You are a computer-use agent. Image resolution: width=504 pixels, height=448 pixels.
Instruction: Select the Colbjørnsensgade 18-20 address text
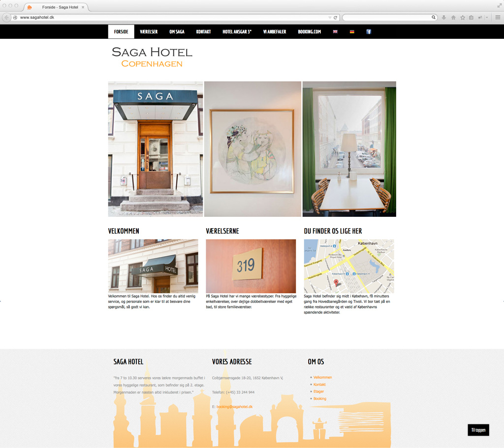pos(248,378)
